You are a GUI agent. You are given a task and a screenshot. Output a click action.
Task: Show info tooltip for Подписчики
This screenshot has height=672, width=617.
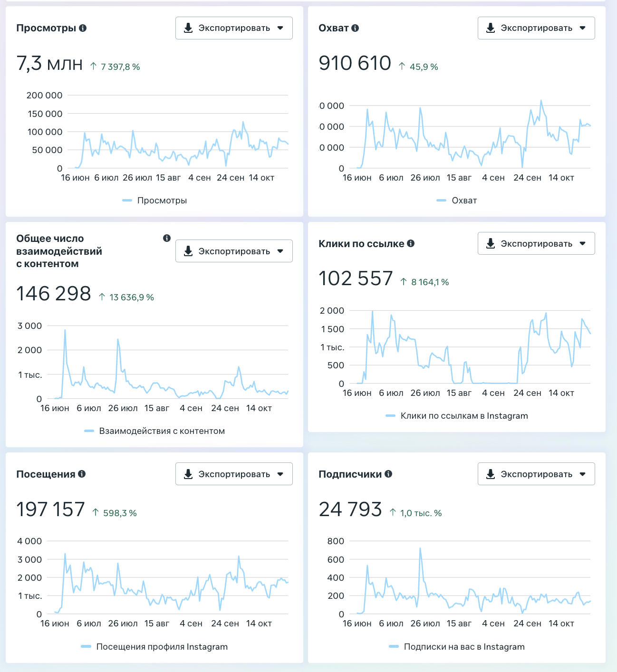(x=388, y=474)
